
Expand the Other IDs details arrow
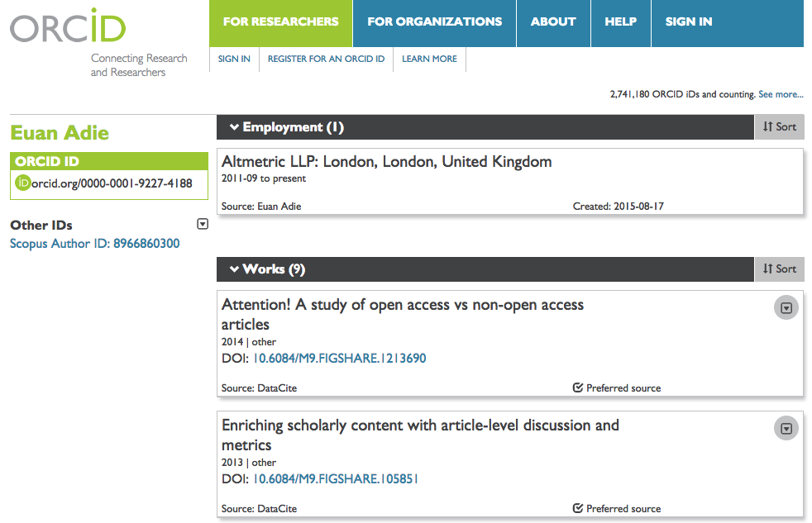coord(203,224)
